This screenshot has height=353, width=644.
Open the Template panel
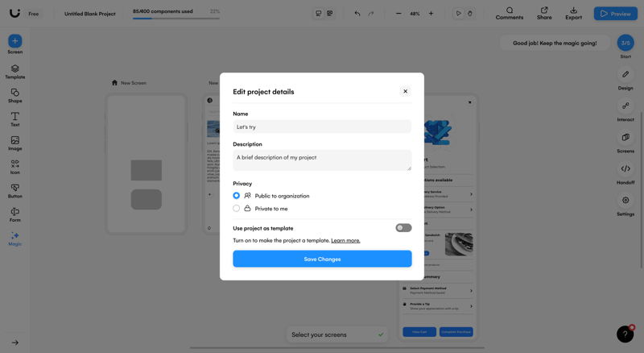(x=14, y=72)
